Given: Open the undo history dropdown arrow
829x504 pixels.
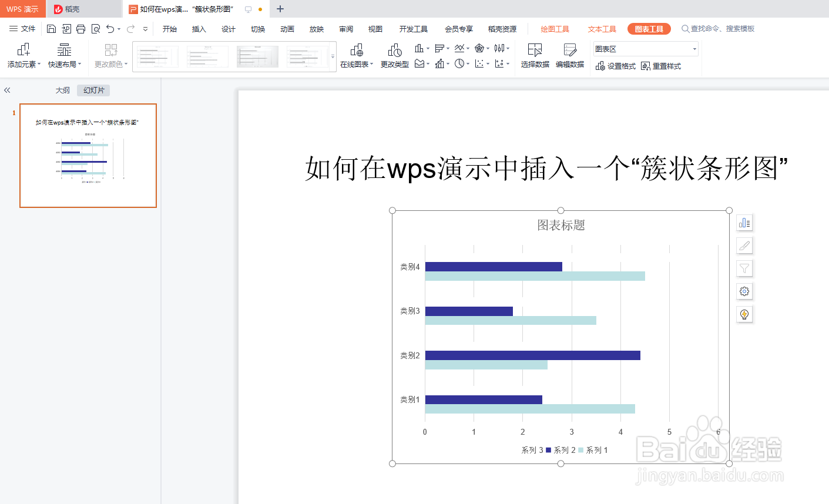Looking at the screenshot, I should click(x=119, y=29).
